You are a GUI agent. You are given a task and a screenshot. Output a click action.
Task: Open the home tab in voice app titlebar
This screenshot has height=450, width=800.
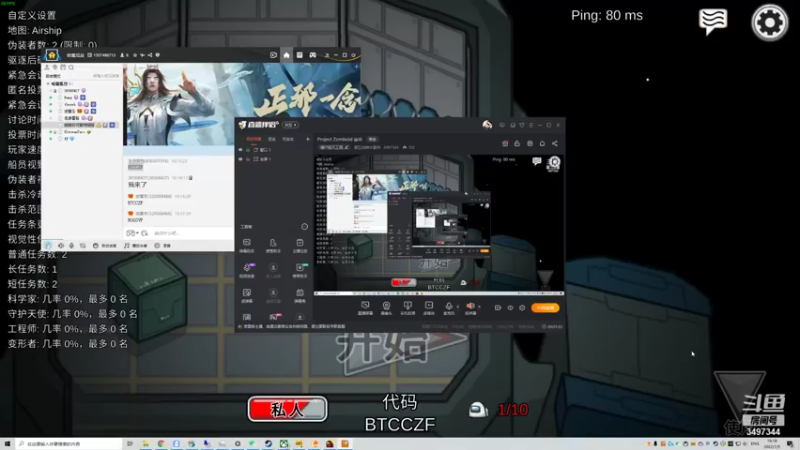pyautogui.click(x=286, y=55)
